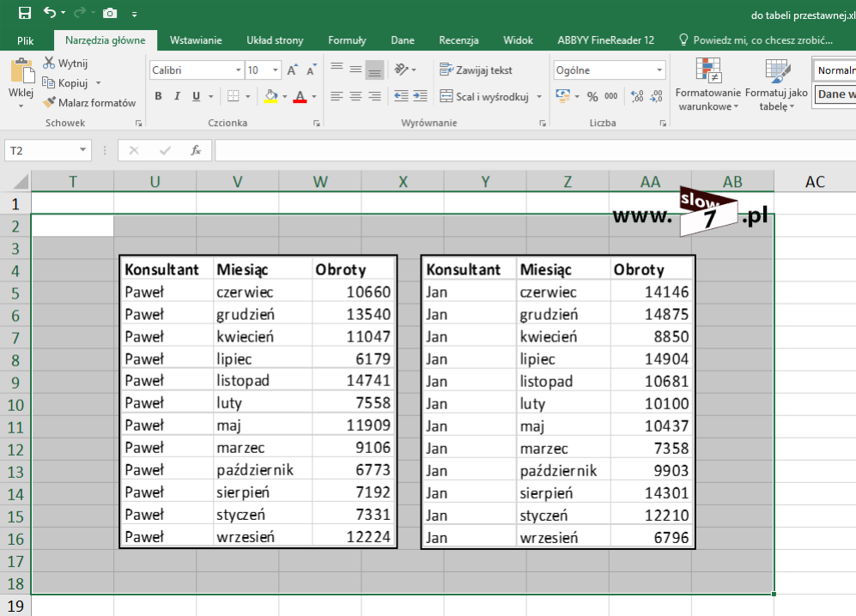The width and height of the screenshot is (856, 616).
Task: Click the accounting currency format icon
Action: [562, 96]
